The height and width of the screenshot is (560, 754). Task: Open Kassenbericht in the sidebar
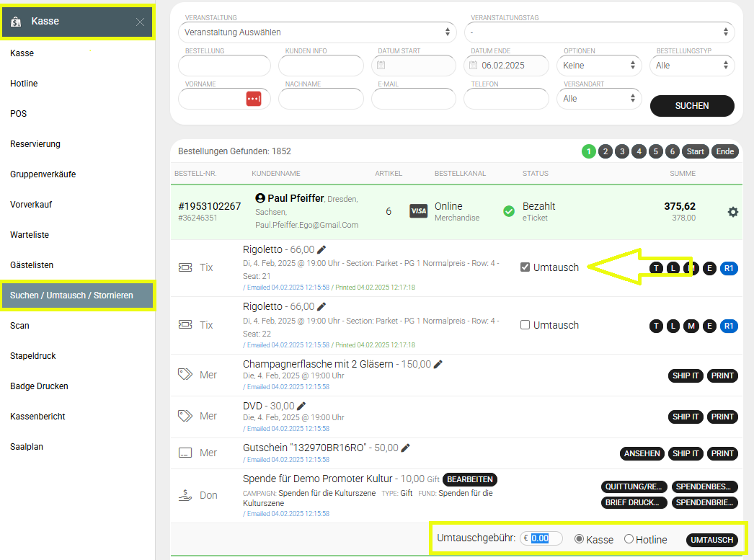[37, 417]
